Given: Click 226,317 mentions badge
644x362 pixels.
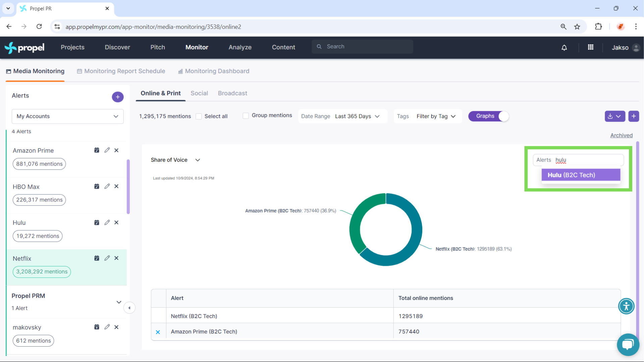Looking at the screenshot, I should [39, 200].
